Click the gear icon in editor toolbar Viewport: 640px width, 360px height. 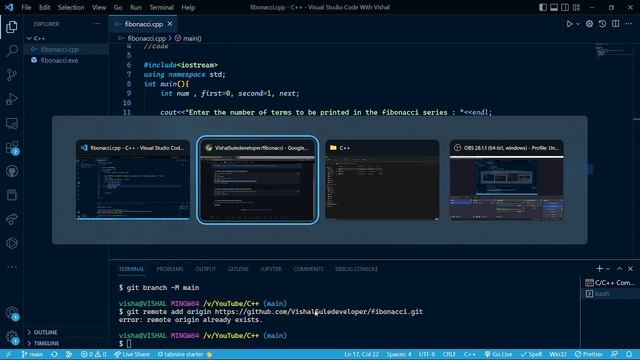(589, 24)
